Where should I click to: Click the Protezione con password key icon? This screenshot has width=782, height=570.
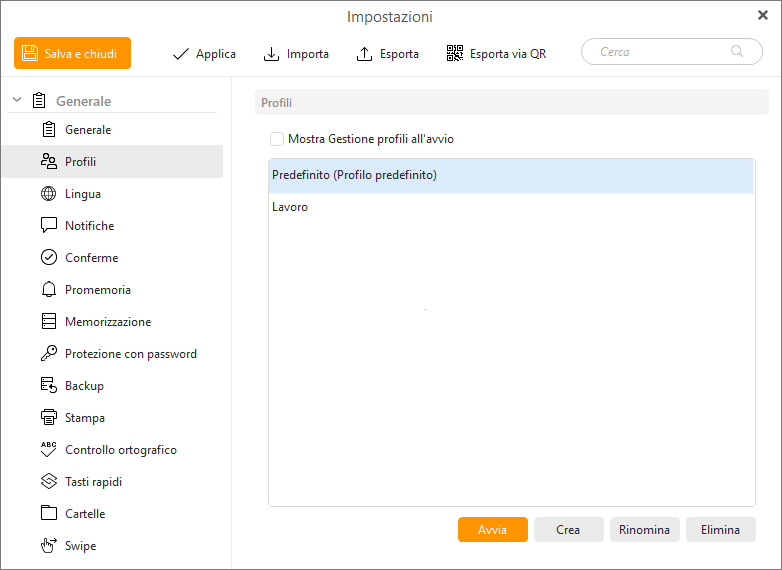48,354
